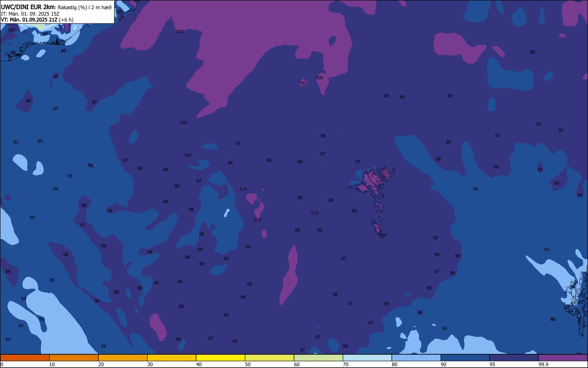Screen dimensions: 588x368
Task: Click the 30–40 golden legend swatch
Action: 171,357
